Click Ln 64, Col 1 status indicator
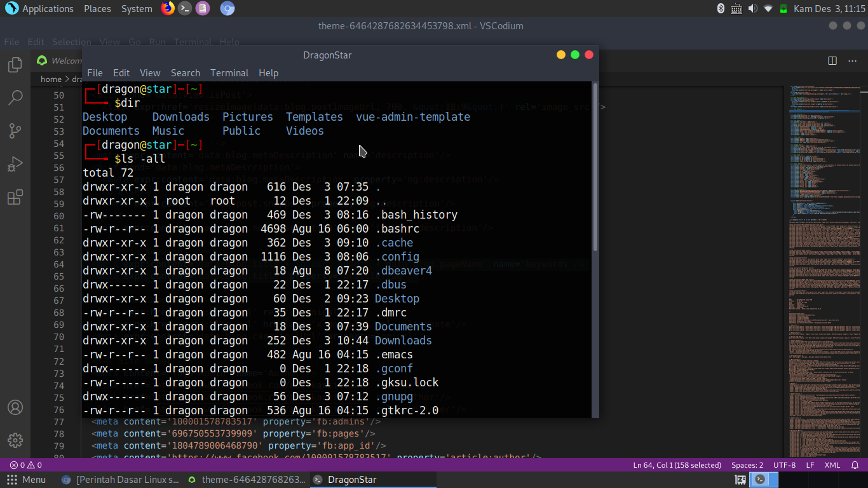Image resolution: width=868 pixels, height=488 pixels. pyautogui.click(x=677, y=465)
